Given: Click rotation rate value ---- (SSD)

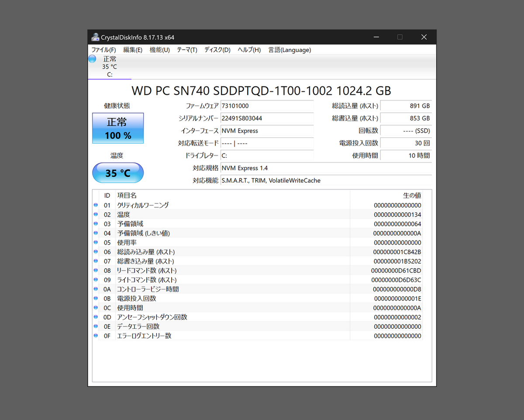Looking at the screenshot, I should [406, 131].
